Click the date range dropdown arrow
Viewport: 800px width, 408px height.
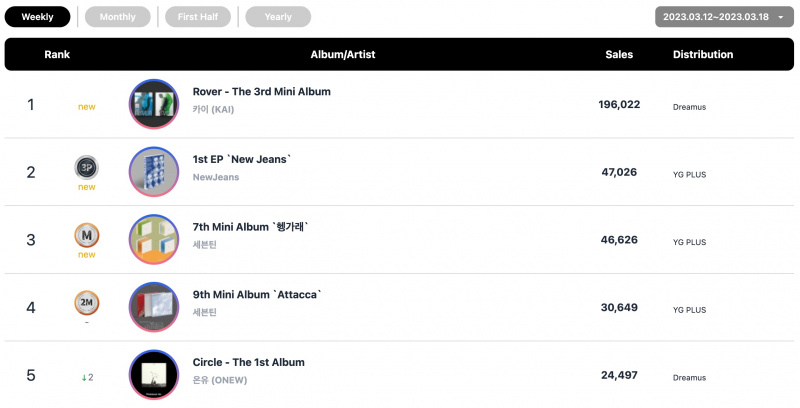click(781, 17)
